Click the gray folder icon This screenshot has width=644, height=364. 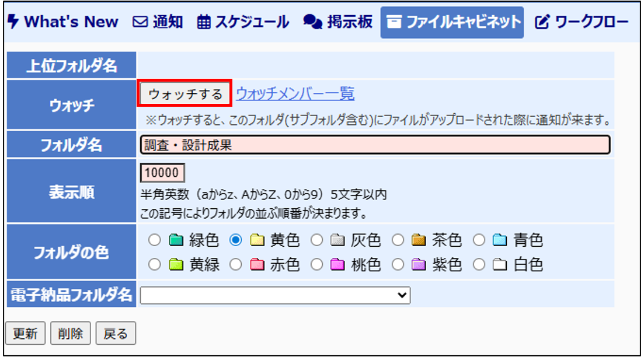pyautogui.click(x=337, y=240)
